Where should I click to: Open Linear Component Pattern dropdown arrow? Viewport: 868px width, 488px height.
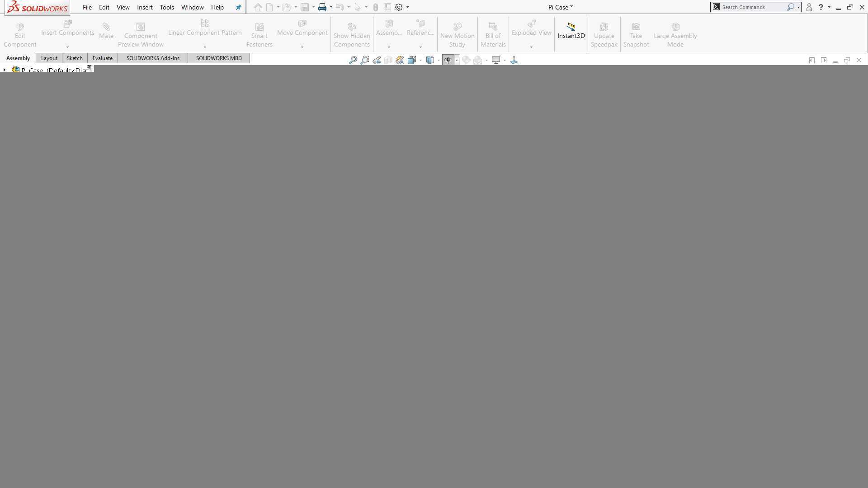(x=205, y=47)
